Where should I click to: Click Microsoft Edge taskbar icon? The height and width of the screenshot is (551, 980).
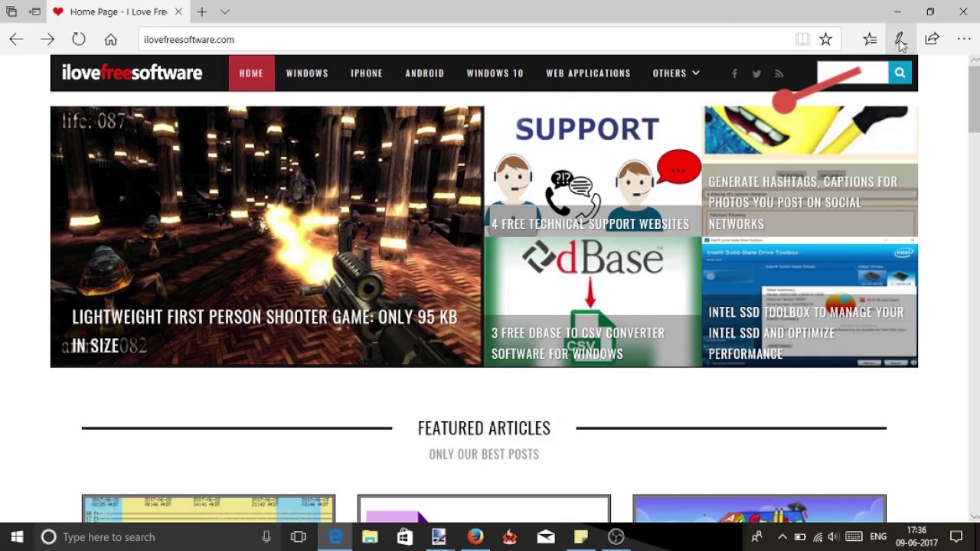(x=335, y=536)
